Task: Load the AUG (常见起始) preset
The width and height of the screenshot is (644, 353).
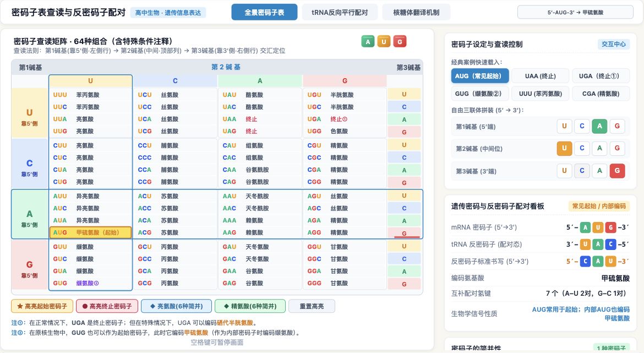Action: pyautogui.click(x=480, y=76)
